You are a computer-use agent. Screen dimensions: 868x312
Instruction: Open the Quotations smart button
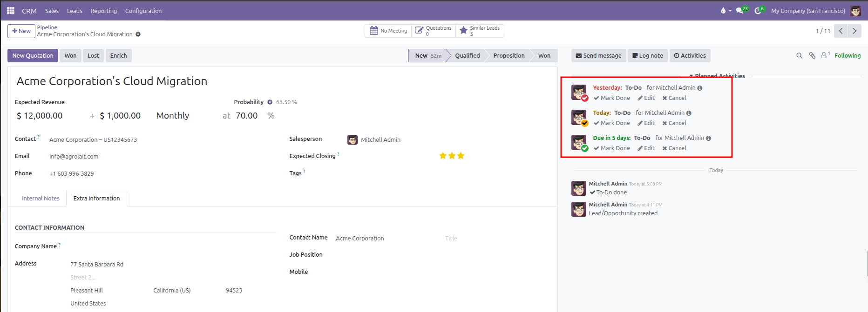click(x=433, y=31)
